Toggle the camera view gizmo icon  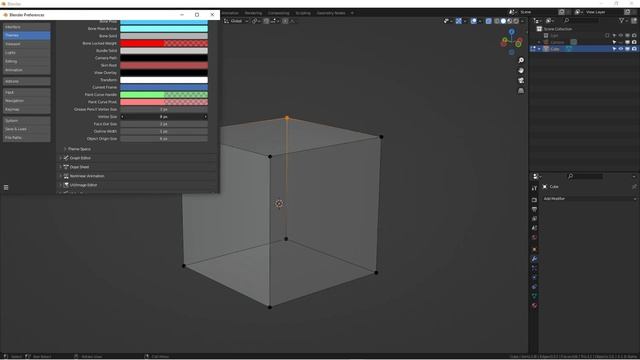coord(521,81)
